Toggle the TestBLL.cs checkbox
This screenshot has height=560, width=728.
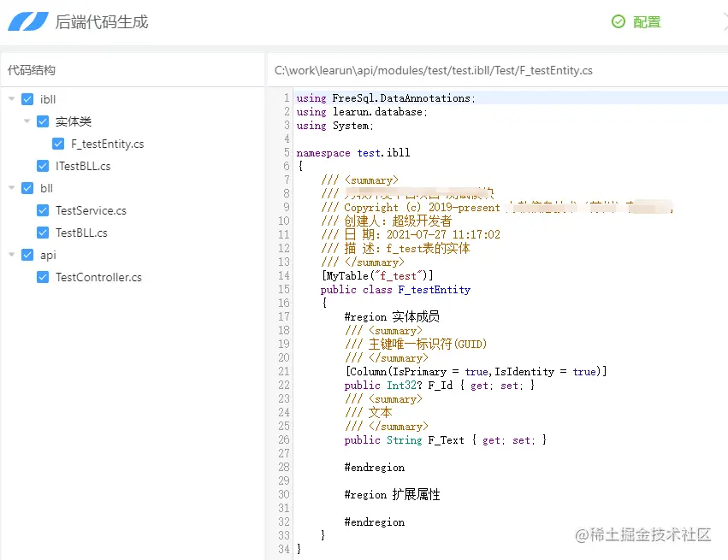pyautogui.click(x=43, y=233)
